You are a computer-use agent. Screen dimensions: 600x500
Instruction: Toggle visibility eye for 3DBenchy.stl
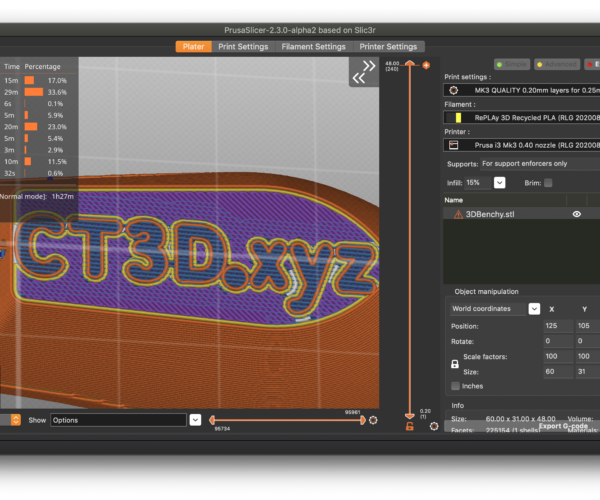pyautogui.click(x=576, y=214)
